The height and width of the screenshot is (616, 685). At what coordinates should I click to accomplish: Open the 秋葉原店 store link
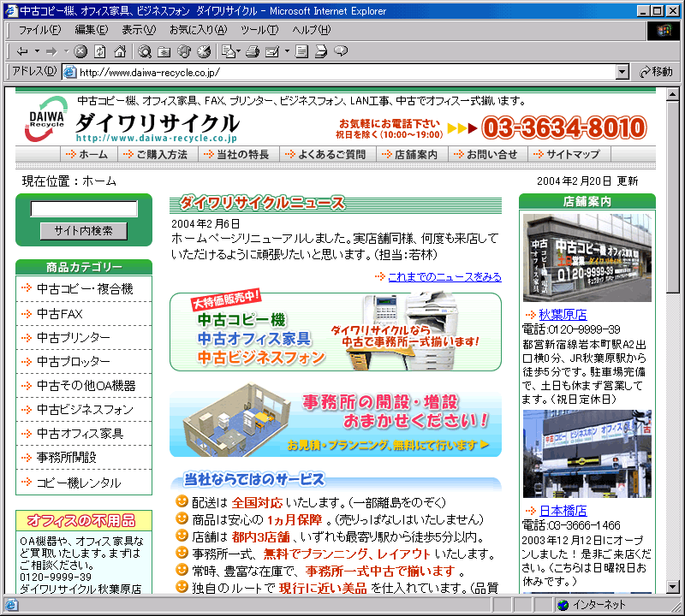click(563, 314)
